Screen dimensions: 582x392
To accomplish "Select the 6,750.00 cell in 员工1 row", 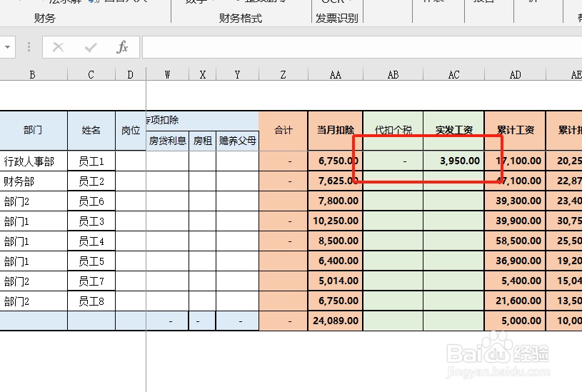I will (335, 161).
